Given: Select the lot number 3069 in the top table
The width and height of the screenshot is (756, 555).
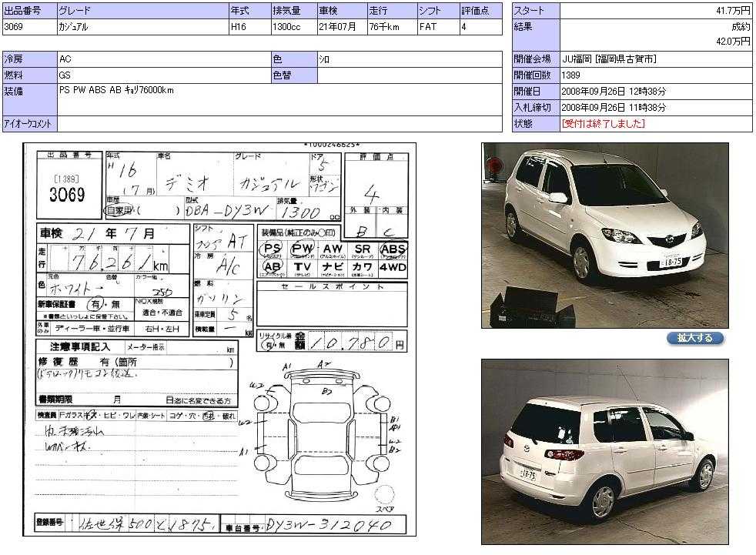Looking at the screenshot, I should pyautogui.click(x=14, y=27).
